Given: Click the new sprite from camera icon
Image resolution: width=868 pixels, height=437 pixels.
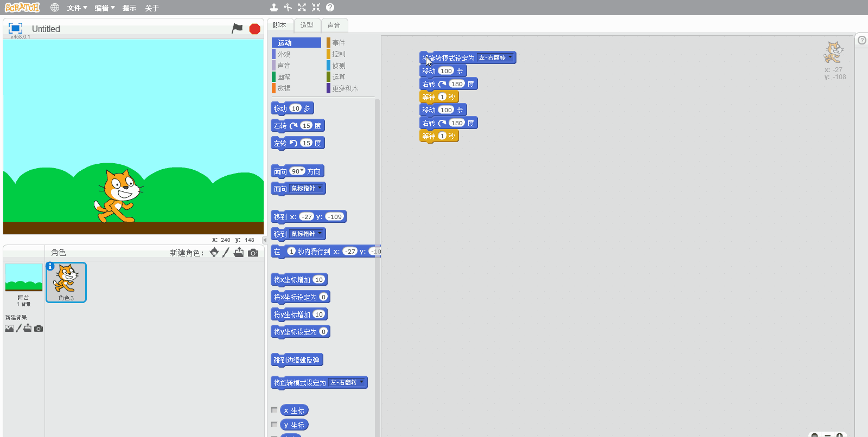Looking at the screenshot, I should [253, 253].
